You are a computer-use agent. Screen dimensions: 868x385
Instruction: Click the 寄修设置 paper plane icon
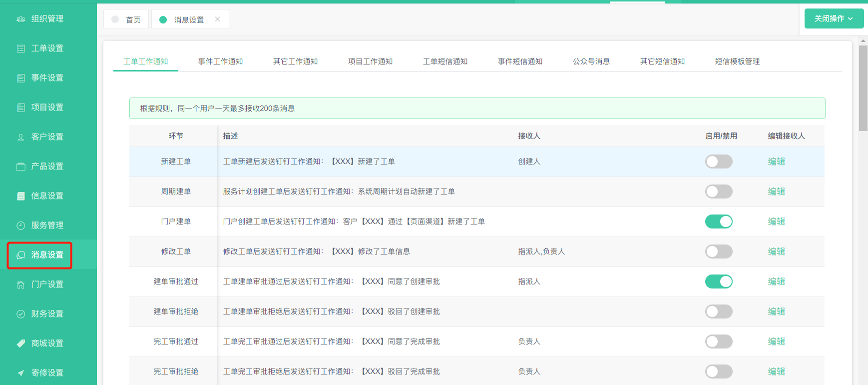(21, 373)
